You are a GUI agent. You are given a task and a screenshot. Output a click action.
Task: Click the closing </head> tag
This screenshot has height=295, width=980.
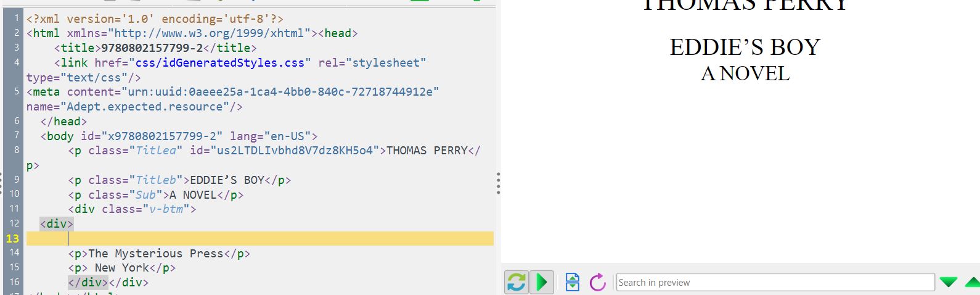click(63, 121)
